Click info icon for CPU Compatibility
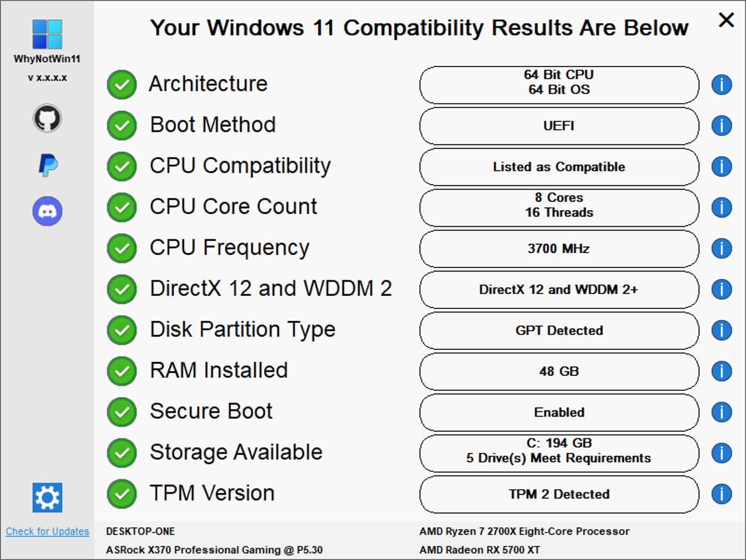This screenshot has height=560, width=746. (721, 167)
